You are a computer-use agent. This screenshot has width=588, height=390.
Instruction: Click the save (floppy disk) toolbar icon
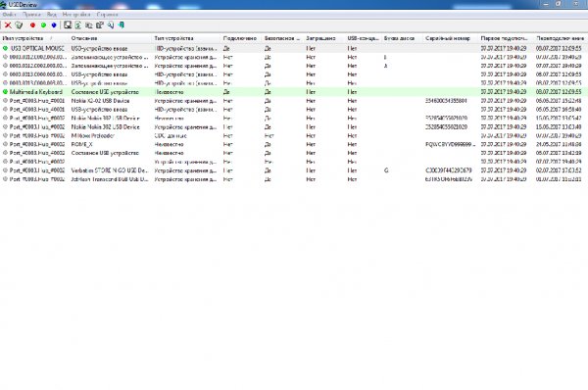pyautogui.click(x=68, y=25)
